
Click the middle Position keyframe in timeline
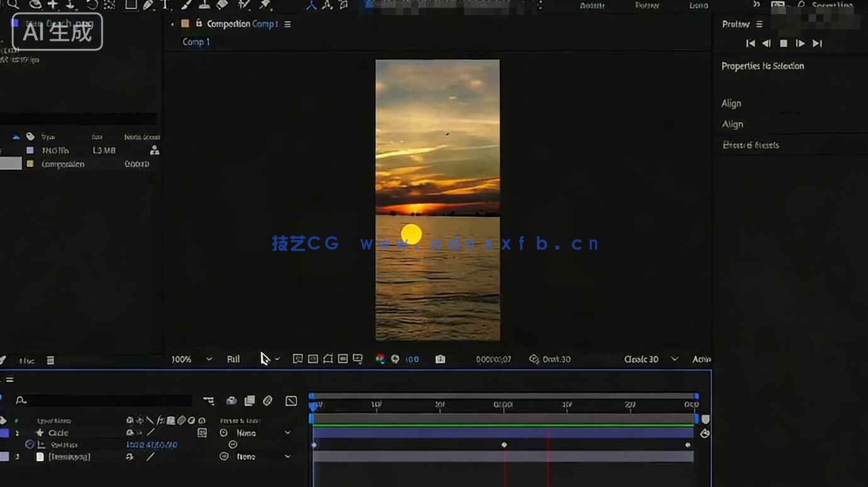[504, 445]
